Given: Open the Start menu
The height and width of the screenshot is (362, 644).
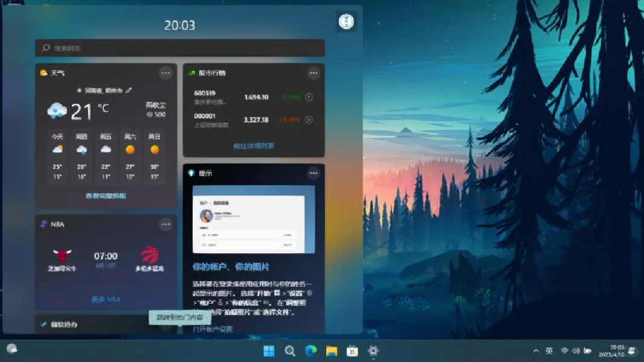Looking at the screenshot, I should click(268, 350).
